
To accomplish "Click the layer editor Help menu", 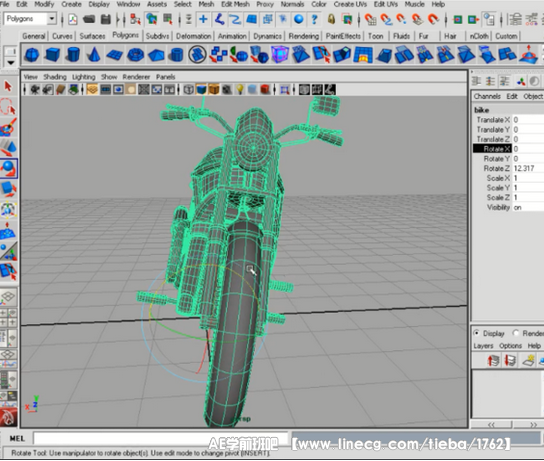I will click(534, 345).
